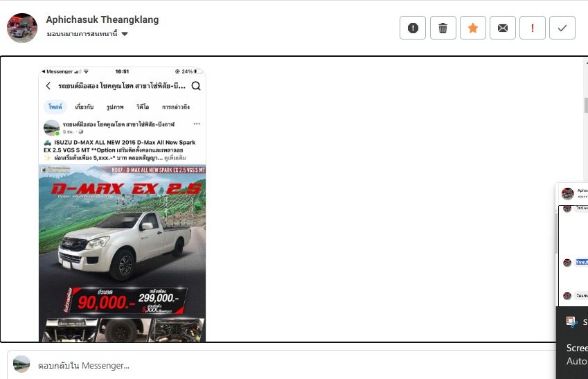Click the spam report exclamation icon
This screenshot has width=588, height=379.
[x=413, y=28]
